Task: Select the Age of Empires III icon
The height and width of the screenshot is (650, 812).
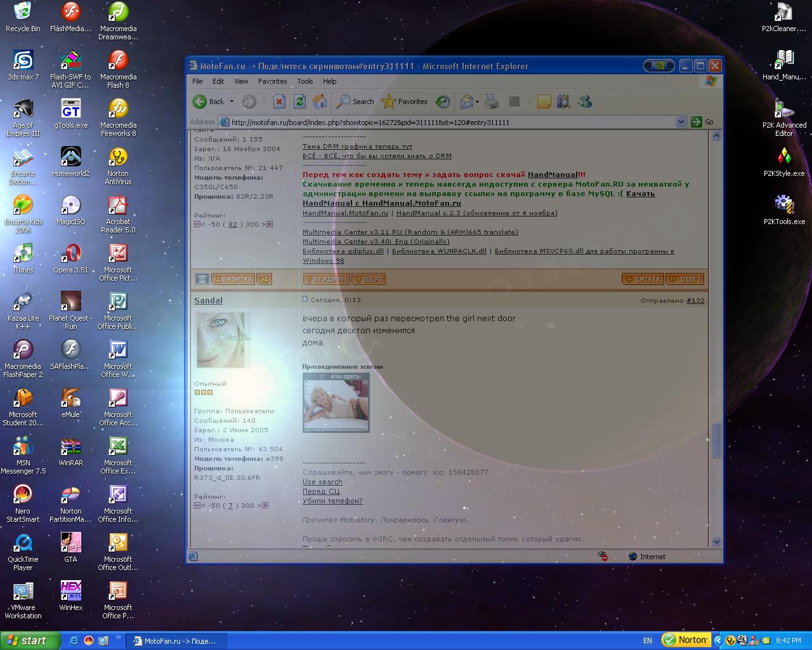Action: (x=23, y=118)
